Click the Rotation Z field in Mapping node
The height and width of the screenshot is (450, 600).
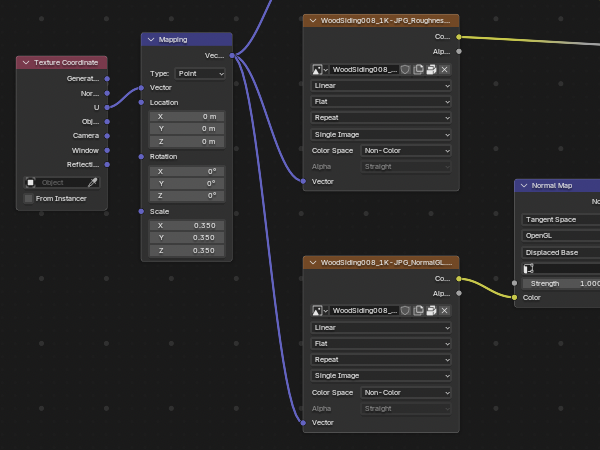click(x=187, y=196)
